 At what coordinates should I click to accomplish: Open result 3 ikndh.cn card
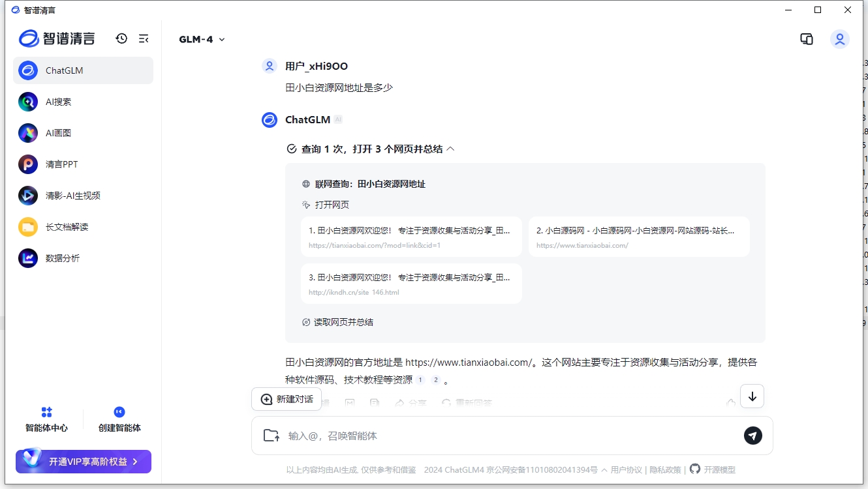[x=411, y=284]
